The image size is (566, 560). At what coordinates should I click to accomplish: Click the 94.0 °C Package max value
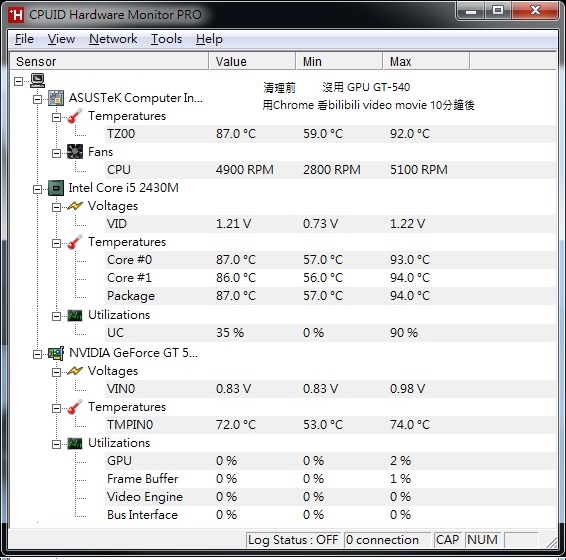pos(410,296)
